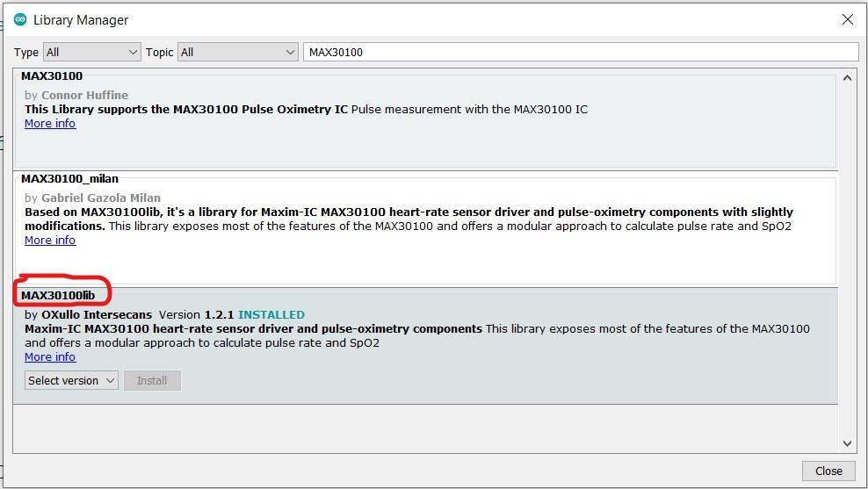Click the author name Gabriel Gazola Milan
Image resolution: width=868 pixels, height=489 pixels.
tap(101, 198)
